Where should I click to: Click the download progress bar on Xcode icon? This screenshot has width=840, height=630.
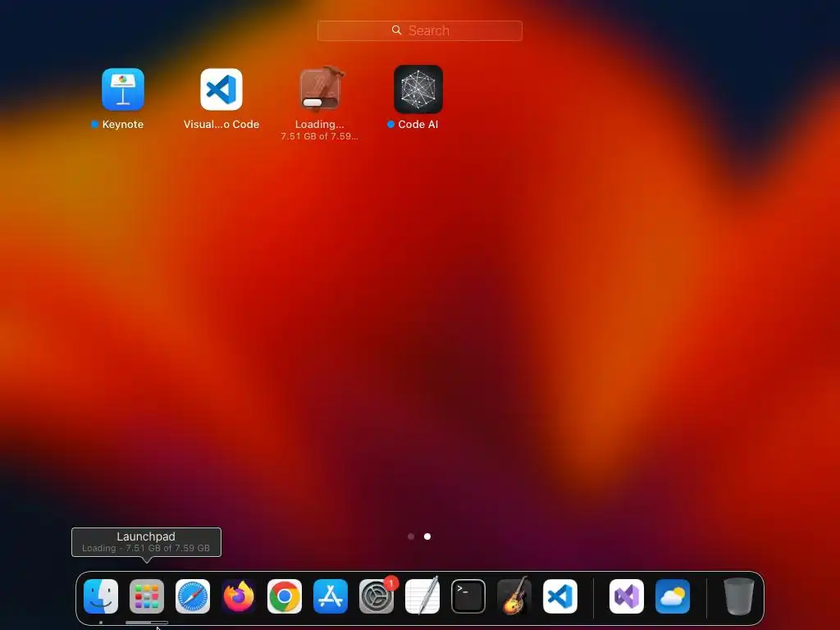pos(320,103)
